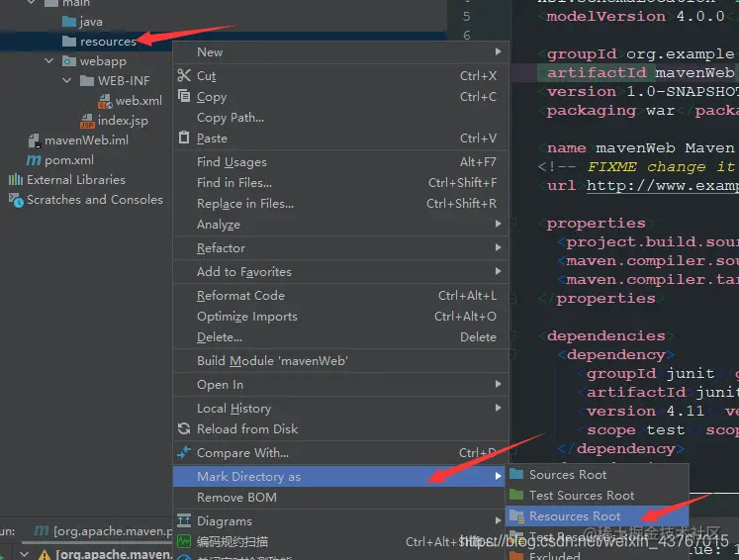Click the External Libraries icon
Viewport: 739px width, 560px height.
(x=16, y=180)
